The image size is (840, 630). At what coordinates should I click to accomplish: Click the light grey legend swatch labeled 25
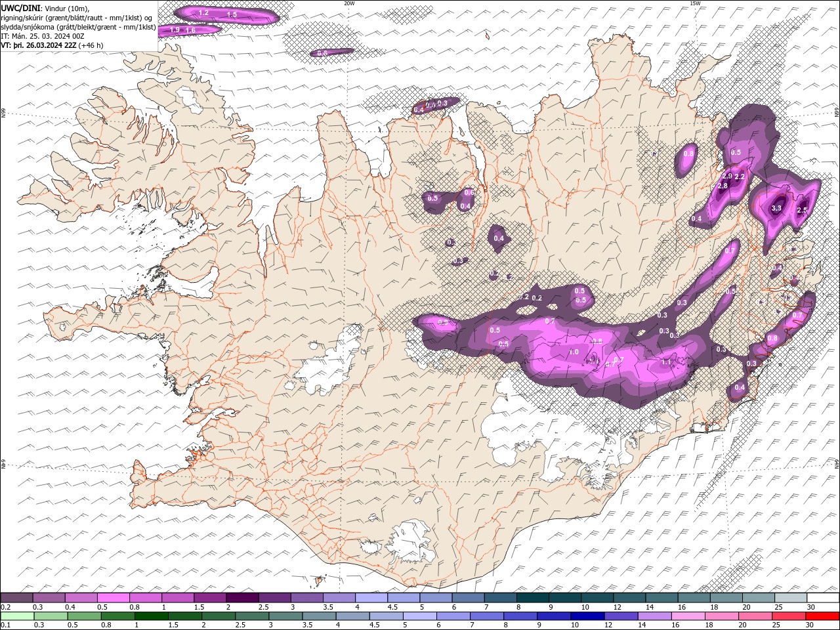point(790,598)
